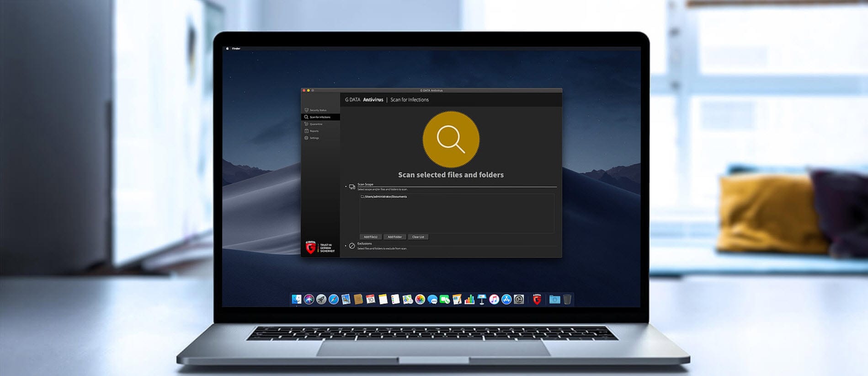Select Scan for Infections in sidebar

coord(320,117)
